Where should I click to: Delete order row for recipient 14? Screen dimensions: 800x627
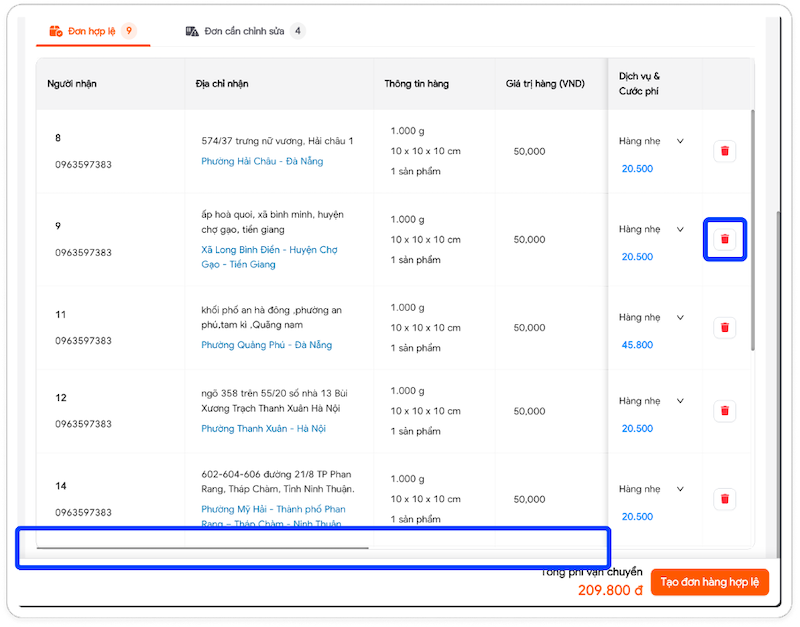pos(725,499)
